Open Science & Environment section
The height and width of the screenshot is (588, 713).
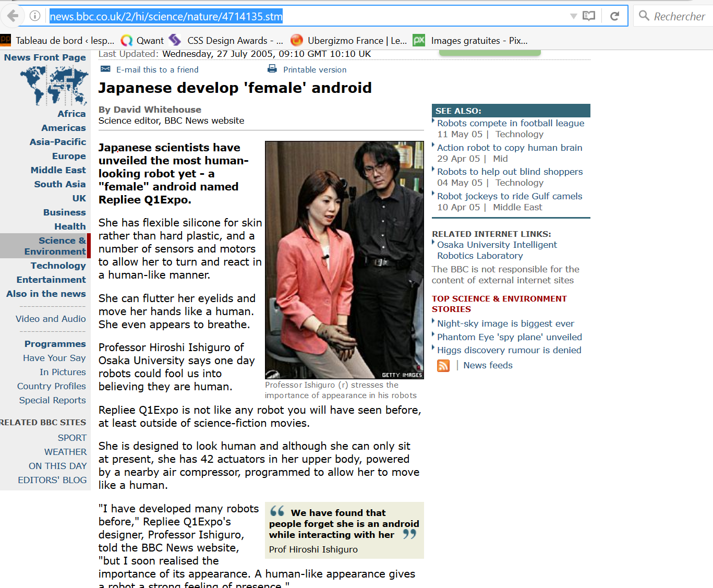55,246
